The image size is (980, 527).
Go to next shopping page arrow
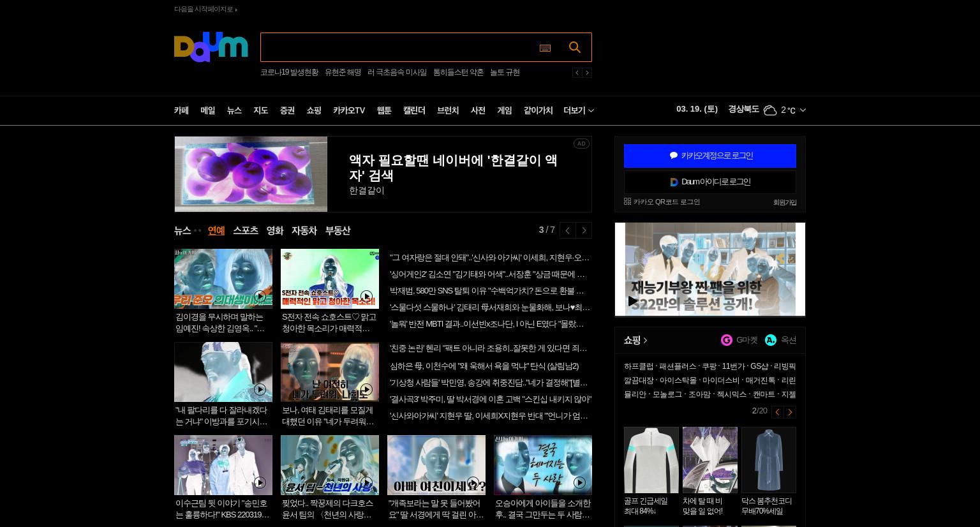click(790, 412)
